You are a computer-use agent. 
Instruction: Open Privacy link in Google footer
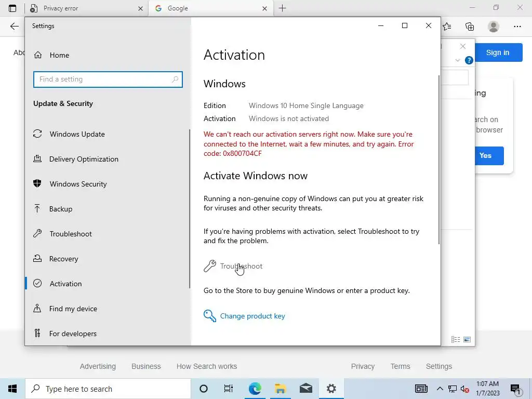(363, 366)
